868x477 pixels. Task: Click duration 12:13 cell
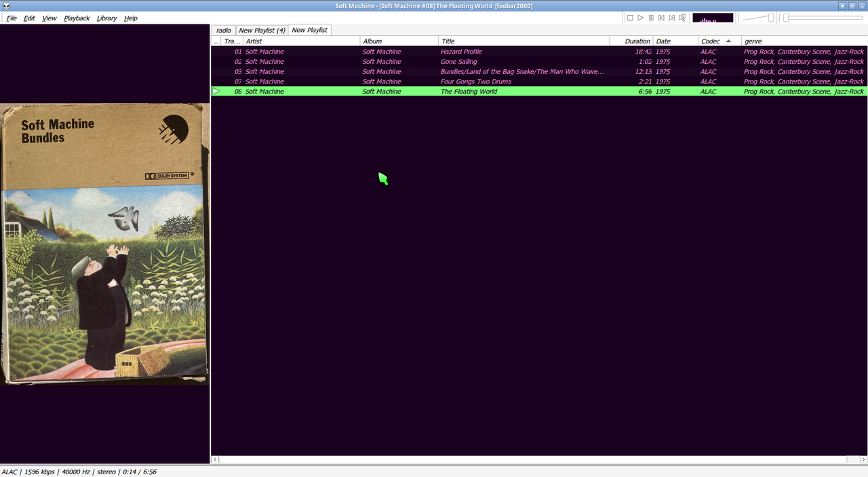(x=644, y=71)
